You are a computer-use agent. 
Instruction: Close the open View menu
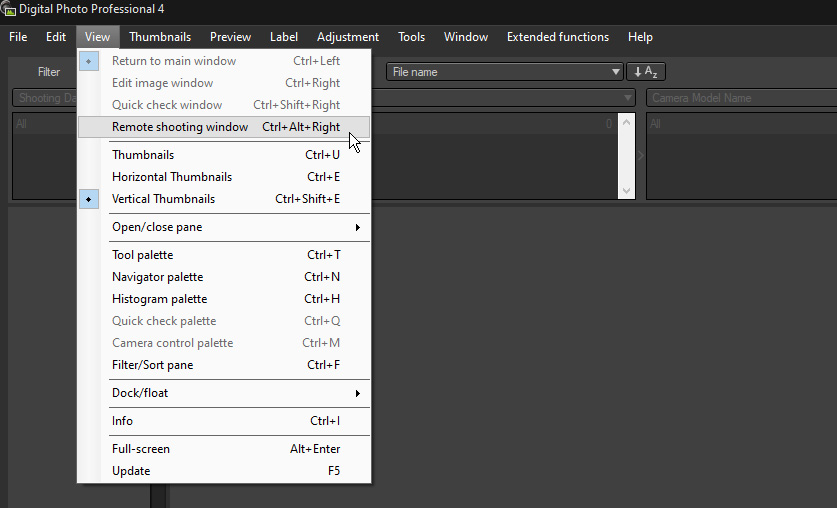(x=97, y=37)
